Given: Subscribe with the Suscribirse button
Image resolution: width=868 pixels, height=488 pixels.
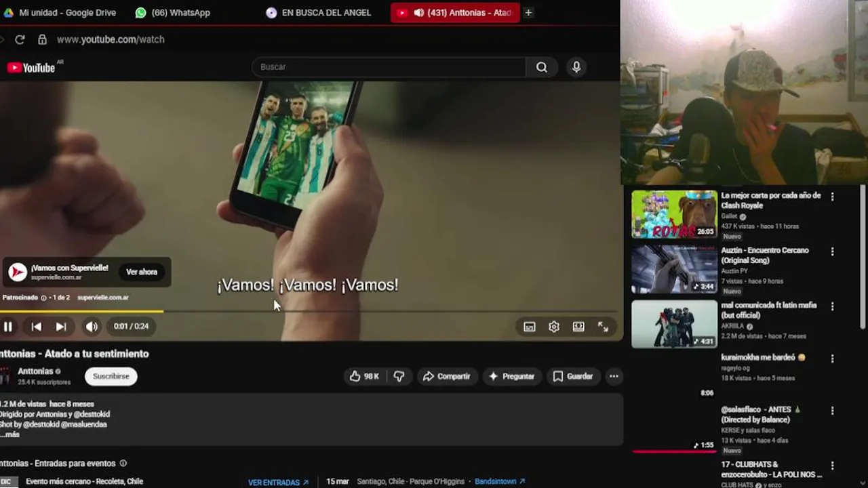Looking at the screenshot, I should pos(111,376).
